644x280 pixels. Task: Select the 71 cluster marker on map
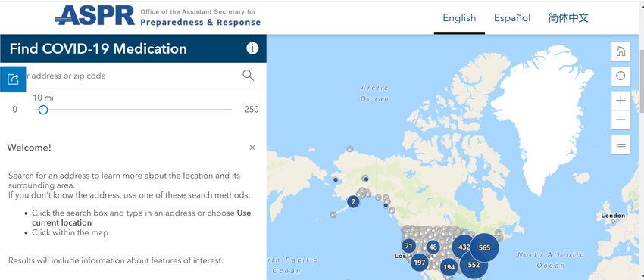pos(408,246)
